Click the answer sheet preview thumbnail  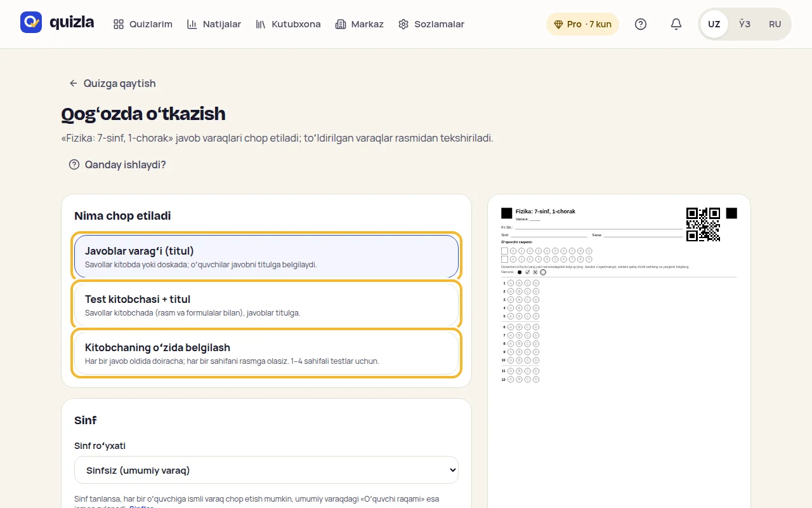[619, 351]
